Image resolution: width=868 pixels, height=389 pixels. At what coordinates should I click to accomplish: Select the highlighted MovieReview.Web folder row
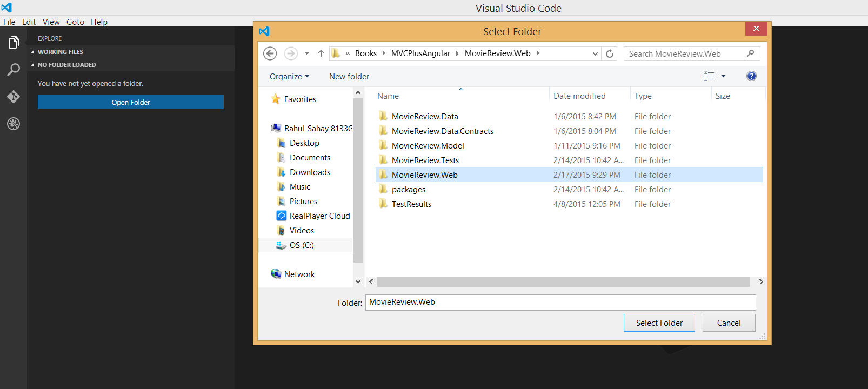tap(569, 175)
